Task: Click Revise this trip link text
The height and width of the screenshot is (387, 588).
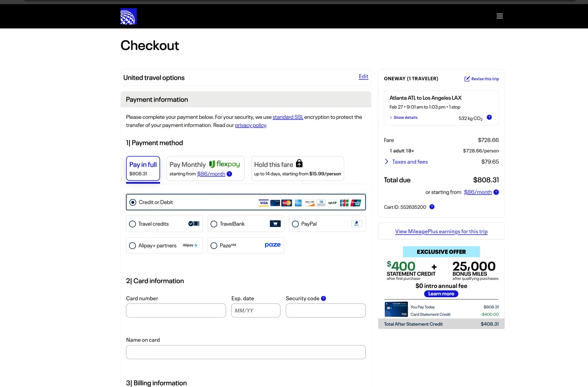Action: (485, 79)
